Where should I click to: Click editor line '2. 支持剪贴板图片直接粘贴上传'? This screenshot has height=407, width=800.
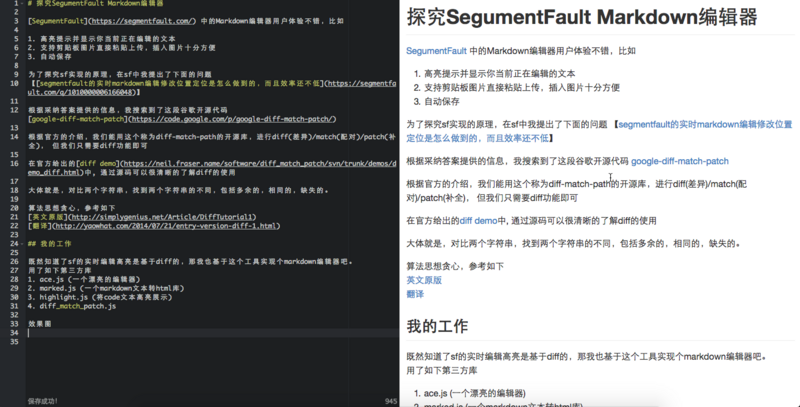[121, 47]
